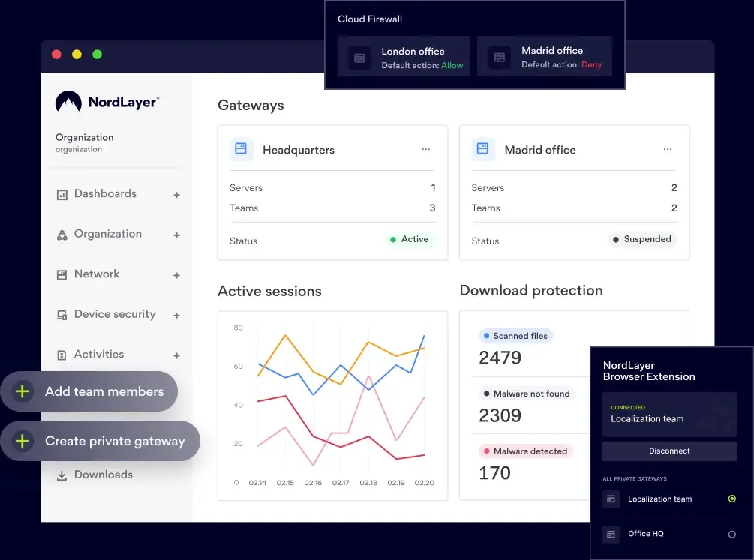Click the Malware not found legend chip
The height and width of the screenshot is (560, 754).
pos(527,394)
